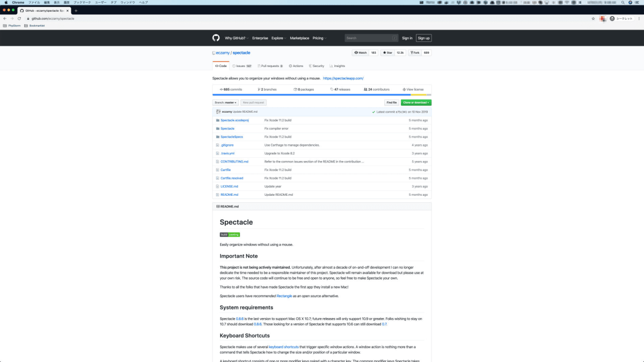Click the file icon beside Cartfile.resolved
The image size is (644, 362).
click(217, 178)
